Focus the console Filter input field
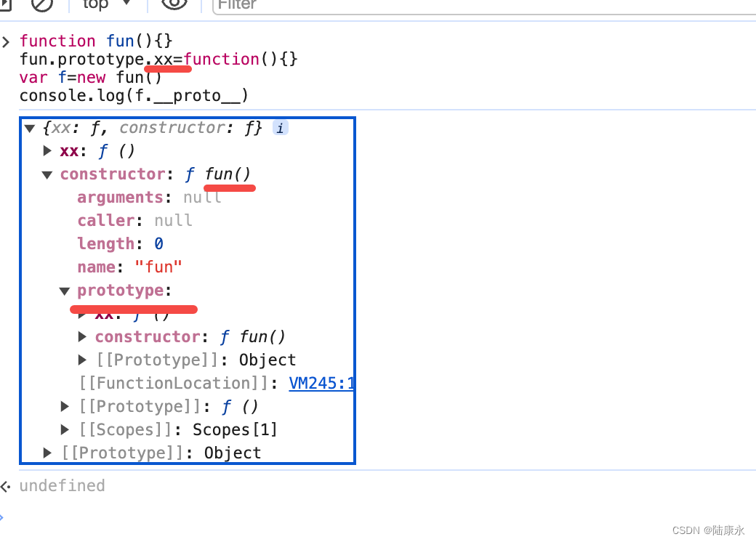The image size is (756, 542). [484, 6]
